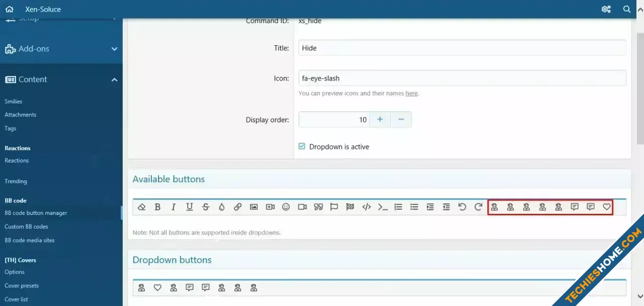Select the smiley face button

point(286,207)
